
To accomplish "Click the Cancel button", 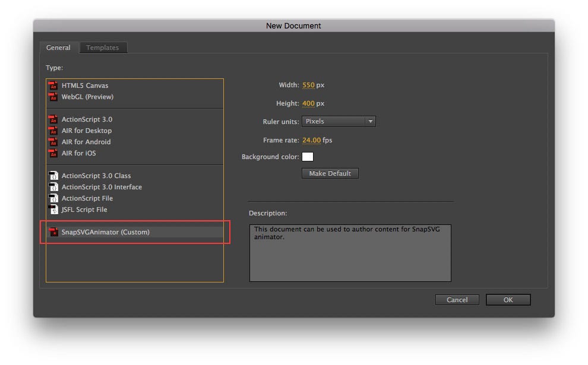I will point(457,300).
